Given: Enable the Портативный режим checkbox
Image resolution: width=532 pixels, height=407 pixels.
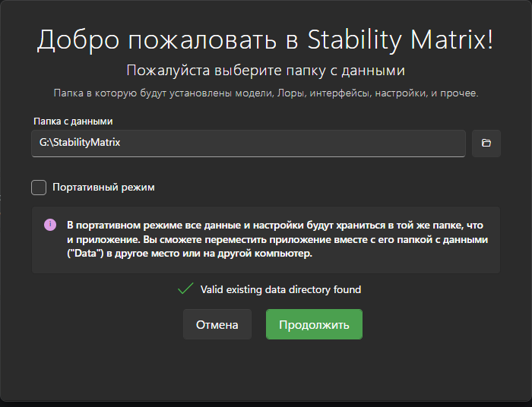Looking at the screenshot, I should (39, 188).
